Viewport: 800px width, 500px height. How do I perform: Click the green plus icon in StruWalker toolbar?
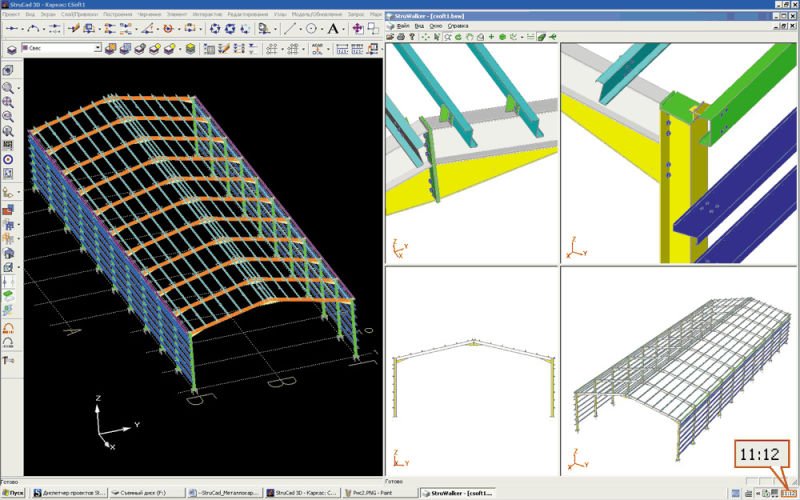point(490,37)
